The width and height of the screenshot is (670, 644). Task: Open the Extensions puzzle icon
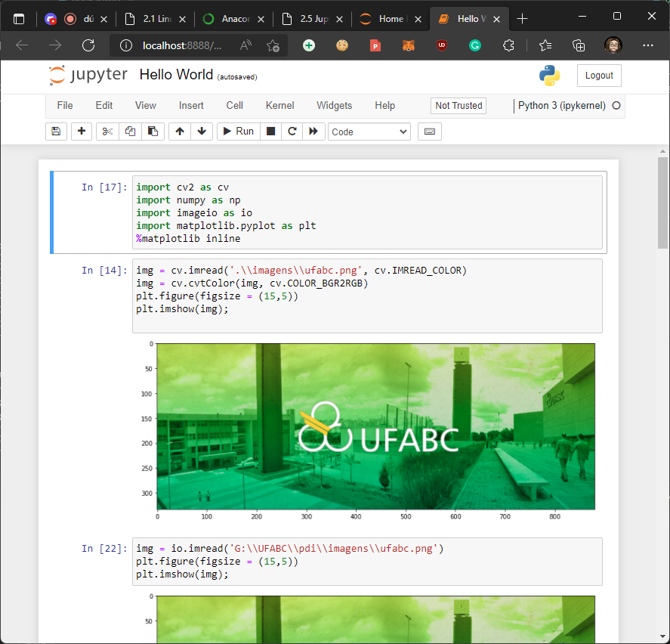[508, 45]
